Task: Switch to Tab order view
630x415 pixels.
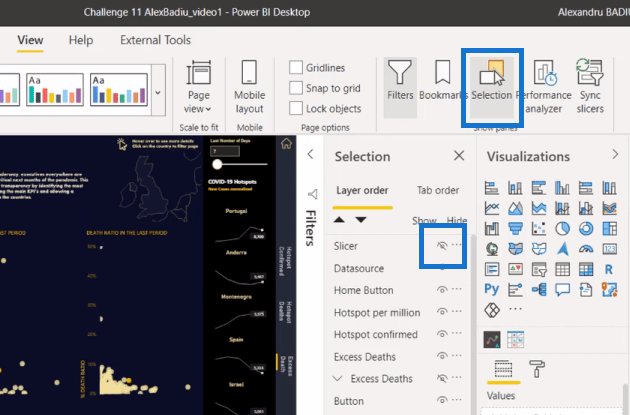Action: click(438, 190)
